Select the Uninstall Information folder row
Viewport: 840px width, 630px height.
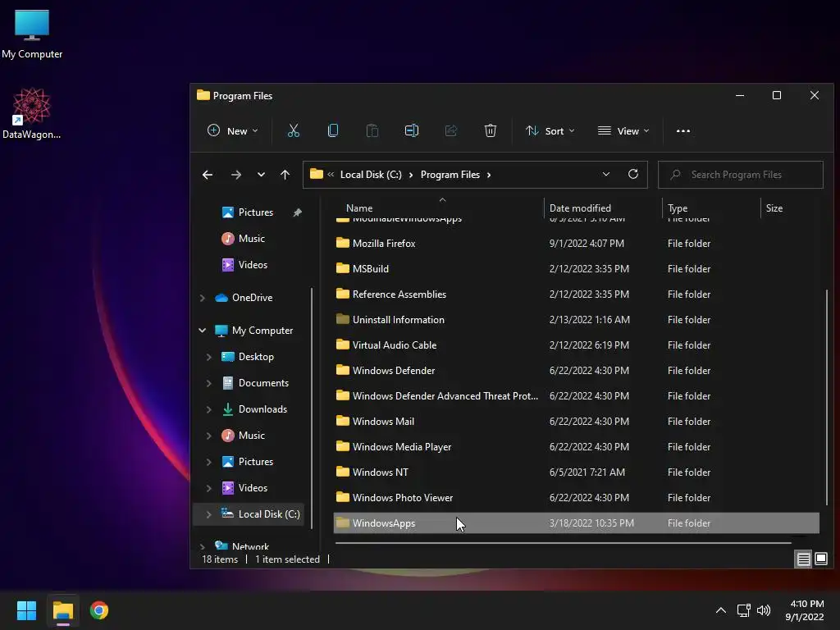[x=577, y=320]
